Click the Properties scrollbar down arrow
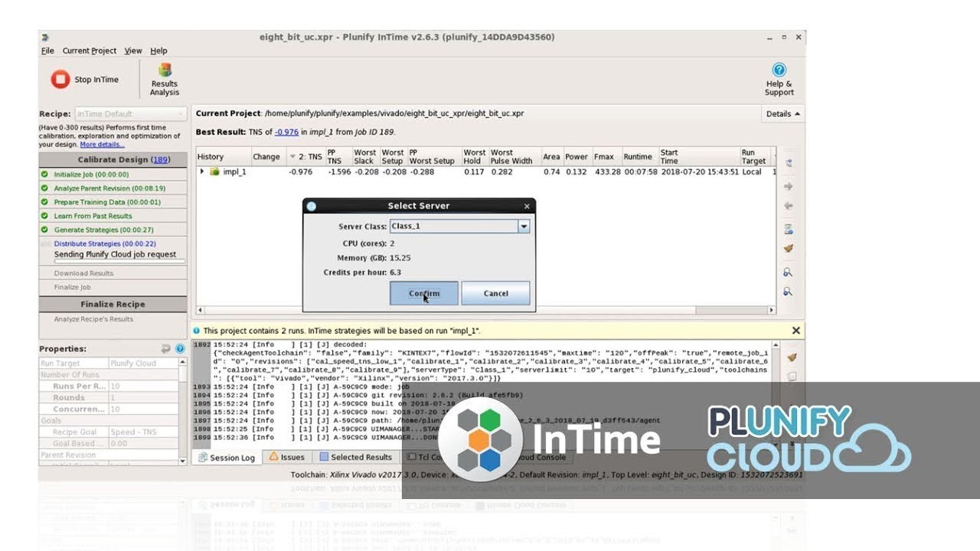The height and width of the screenshot is (551, 980). click(x=182, y=461)
